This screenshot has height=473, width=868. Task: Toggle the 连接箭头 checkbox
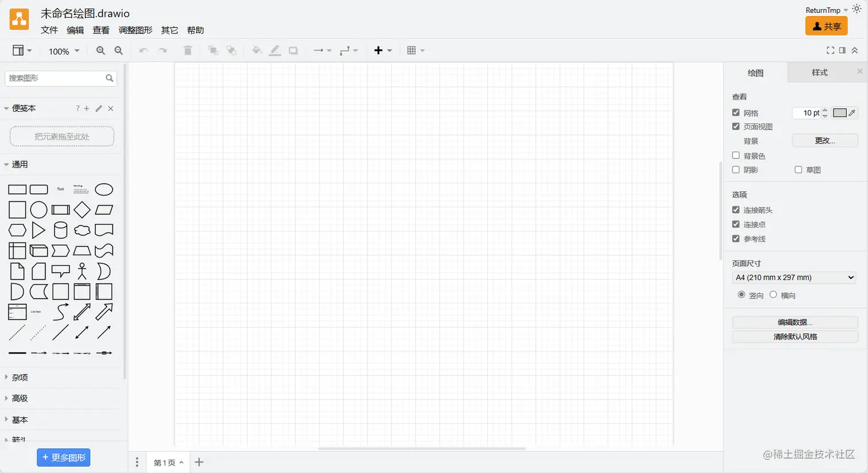tap(736, 210)
